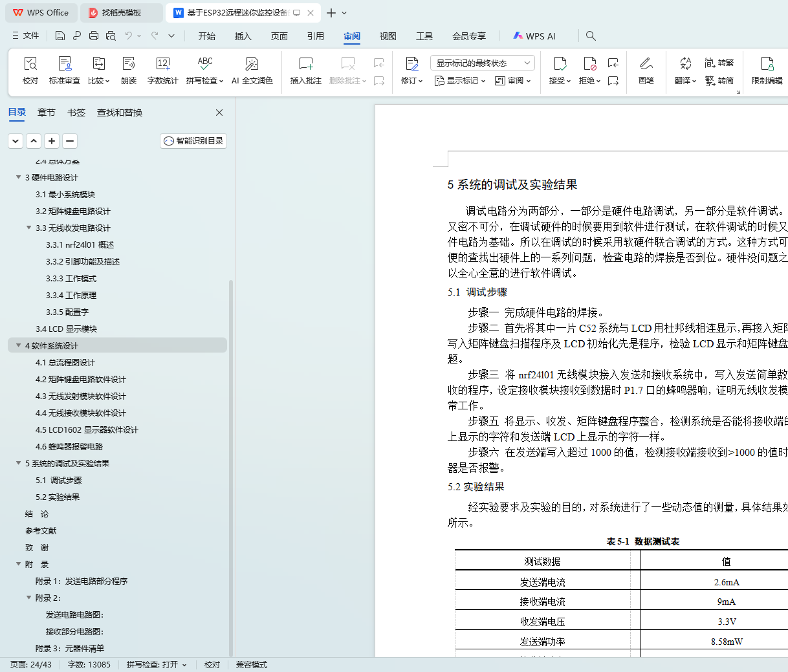
Task: Click the outline panel vertical scrollbar
Action: click(231, 468)
